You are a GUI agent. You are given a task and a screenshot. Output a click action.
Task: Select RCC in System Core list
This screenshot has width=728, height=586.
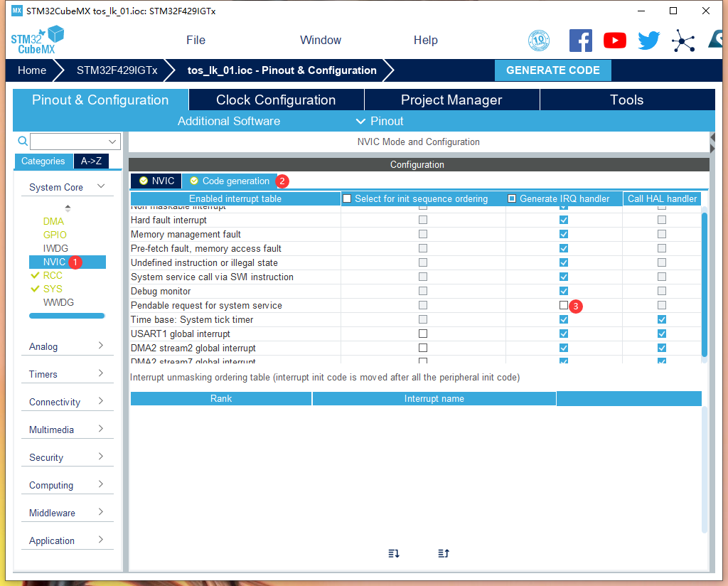[x=53, y=275]
